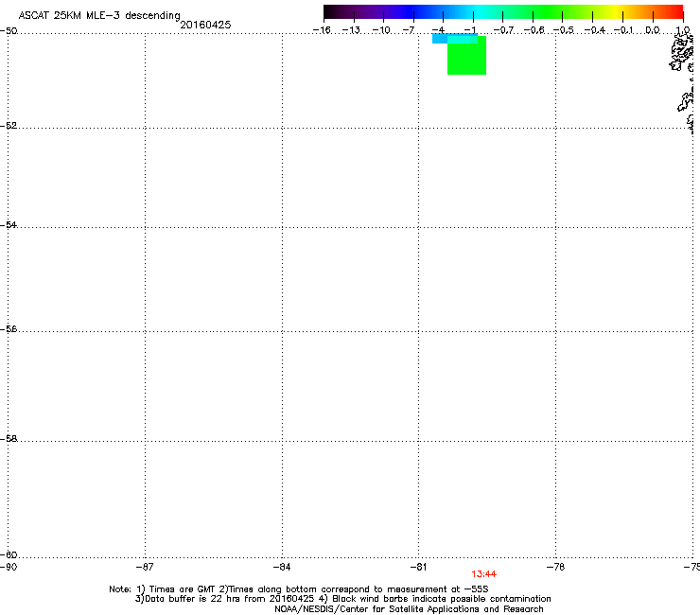The image size is (700, 615).
Task: Click the -0.5 color scale label
Action: pos(564,30)
